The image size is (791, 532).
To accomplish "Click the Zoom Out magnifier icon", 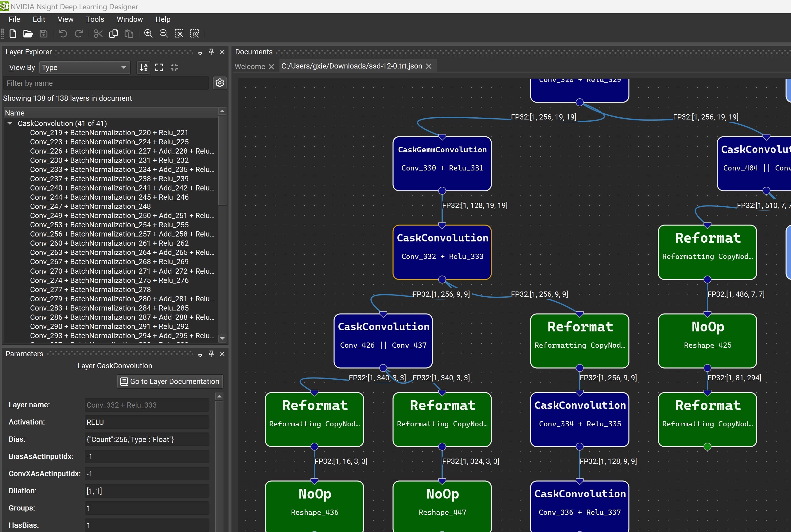I will (x=163, y=33).
